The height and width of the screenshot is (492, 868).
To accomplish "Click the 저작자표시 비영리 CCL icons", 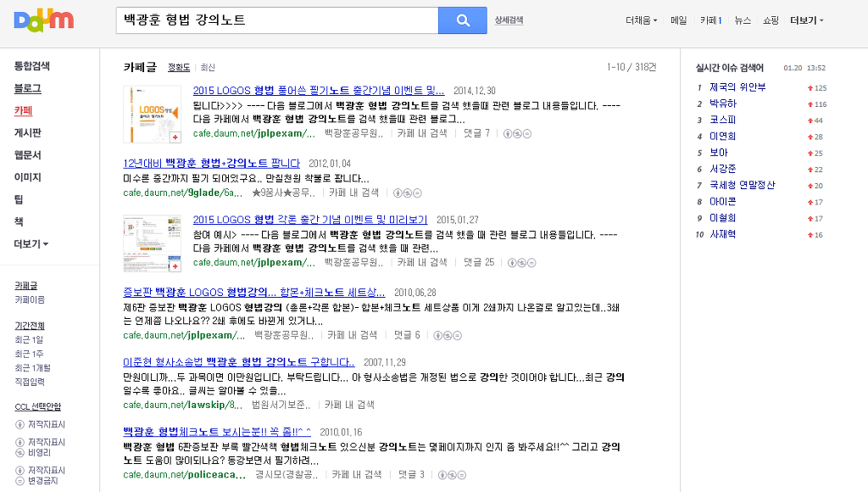I will click(20, 447).
